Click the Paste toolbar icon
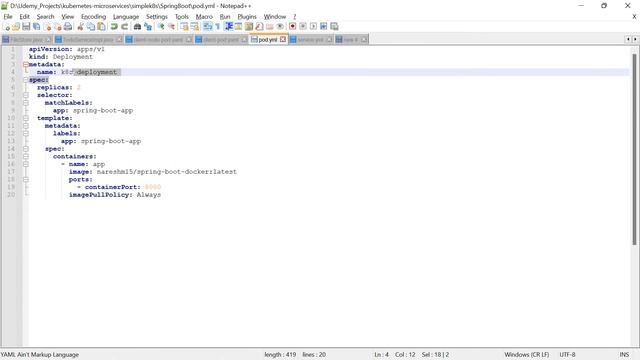 tap(101, 27)
